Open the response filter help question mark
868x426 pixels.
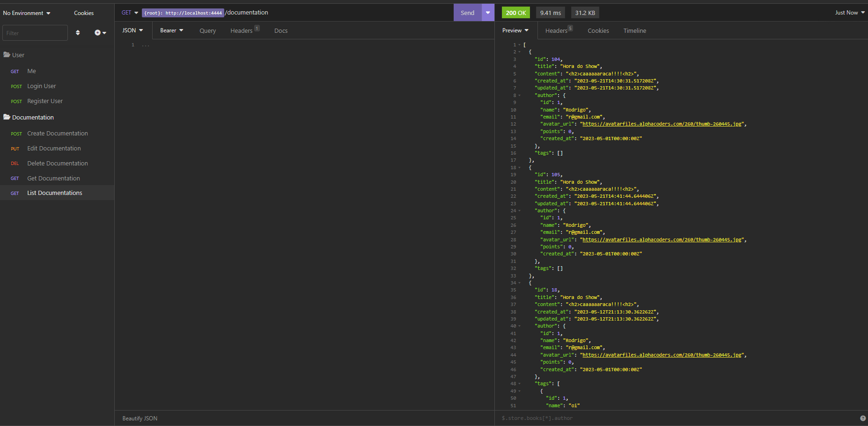(863, 418)
